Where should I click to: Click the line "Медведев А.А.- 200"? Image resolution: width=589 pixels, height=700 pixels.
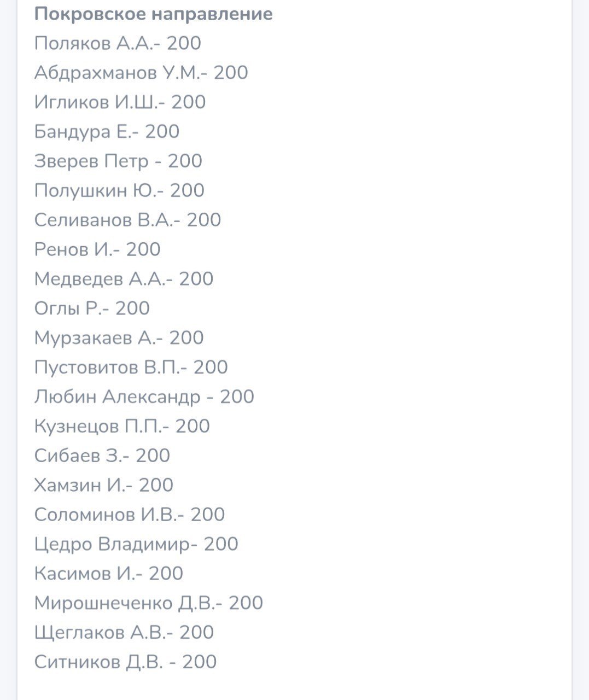[x=124, y=279]
